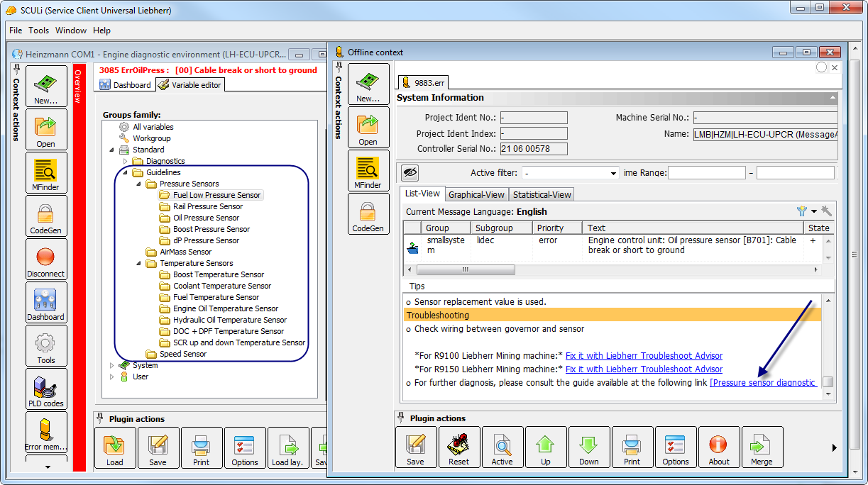Open the PLD codes tool
Image resolution: width=868 pixels, height=485 pixels.
pos(46,389)
